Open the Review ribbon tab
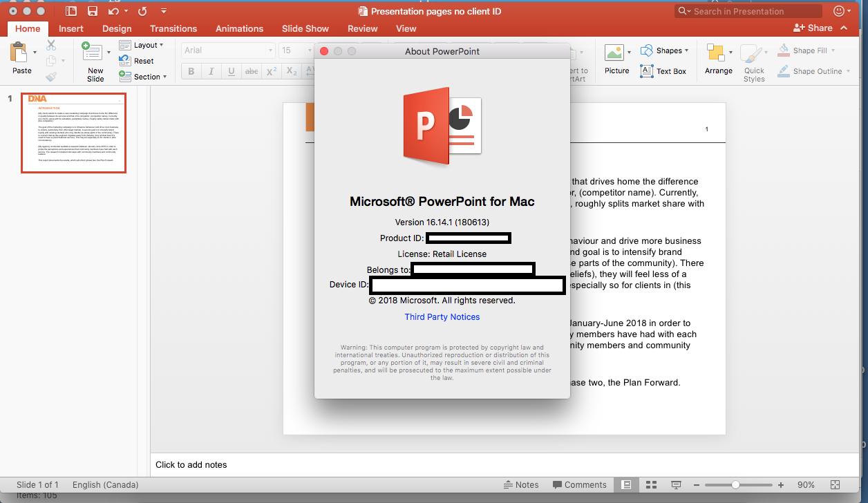The width and height of the screenshot is (868, 503). [363, 28]
